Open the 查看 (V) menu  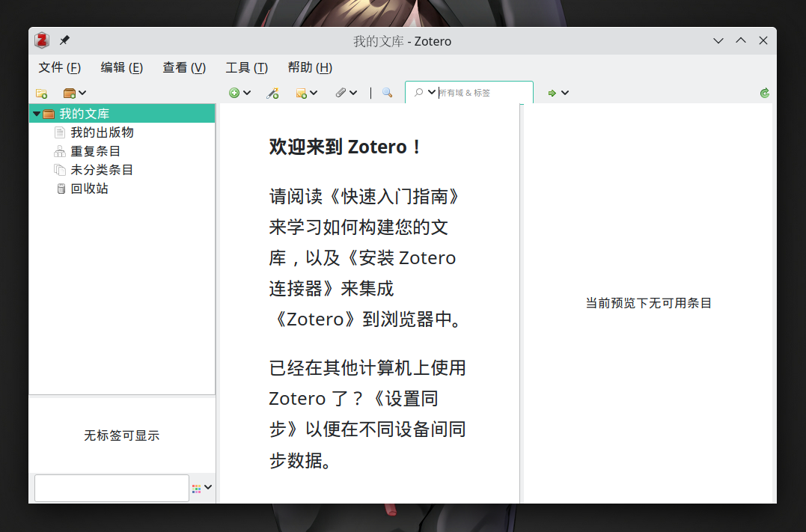184,67
